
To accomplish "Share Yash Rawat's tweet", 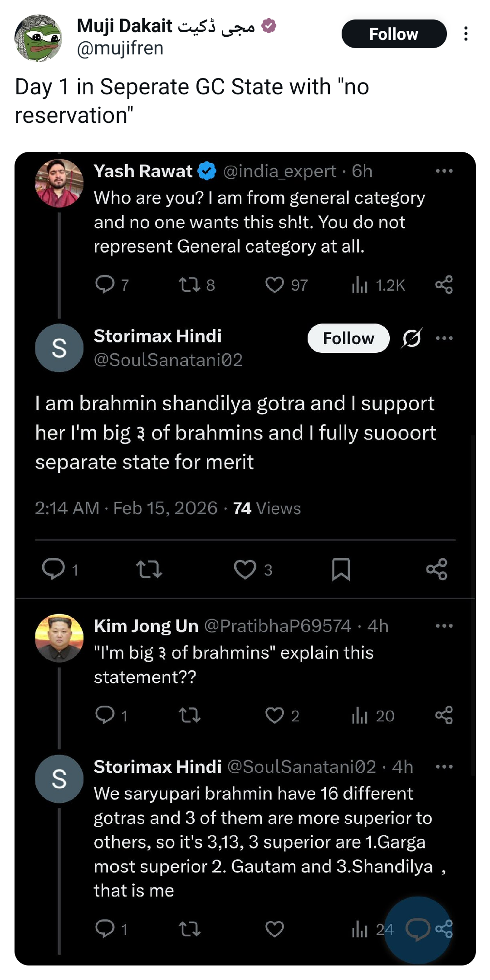I will (x=444, y=285).
